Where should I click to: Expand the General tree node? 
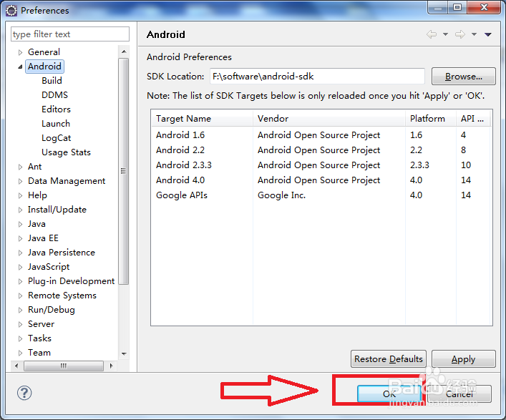(x=20, y=52)
